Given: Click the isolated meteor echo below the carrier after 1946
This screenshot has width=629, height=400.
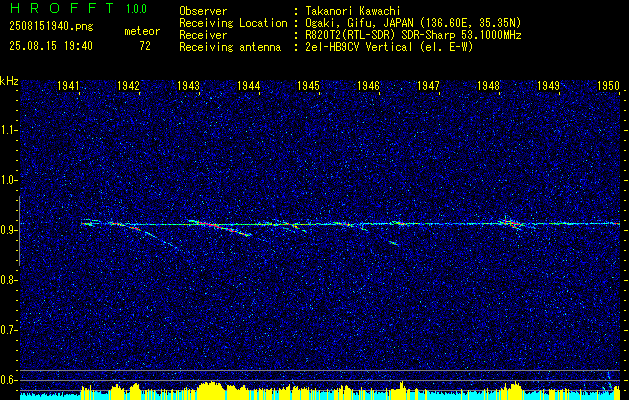Looking at the screenshot, I should coord(394,243).
